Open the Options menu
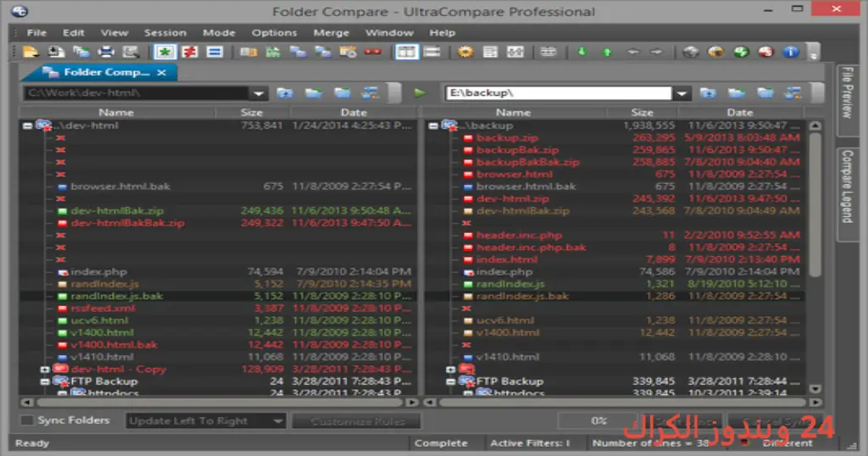This screenshot has height=456, width=868. click(274, 33)
